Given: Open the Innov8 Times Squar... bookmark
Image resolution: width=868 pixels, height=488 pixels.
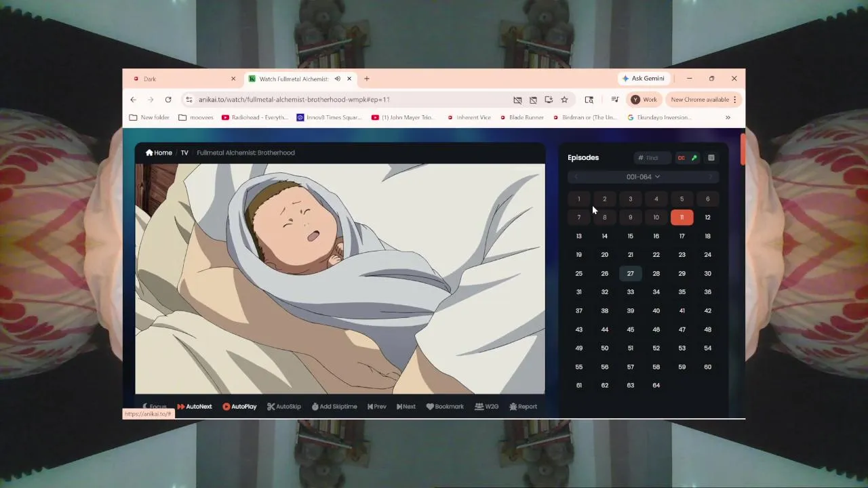Looking at the screenshot, I should [x=330, y=117].
